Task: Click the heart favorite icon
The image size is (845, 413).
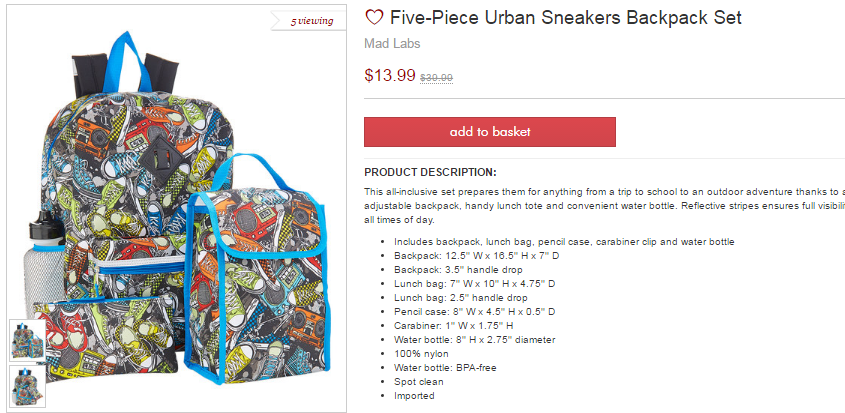Action: pos(374,17)
